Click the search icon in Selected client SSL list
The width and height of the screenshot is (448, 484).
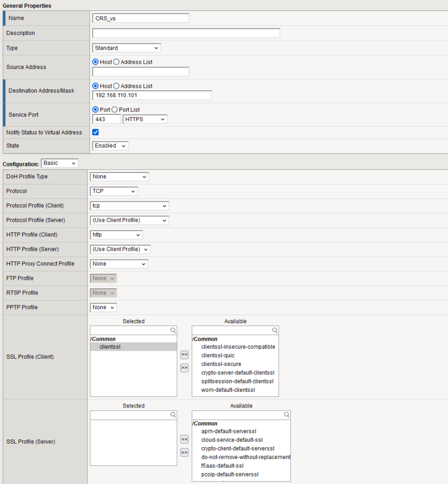[173, 330]
